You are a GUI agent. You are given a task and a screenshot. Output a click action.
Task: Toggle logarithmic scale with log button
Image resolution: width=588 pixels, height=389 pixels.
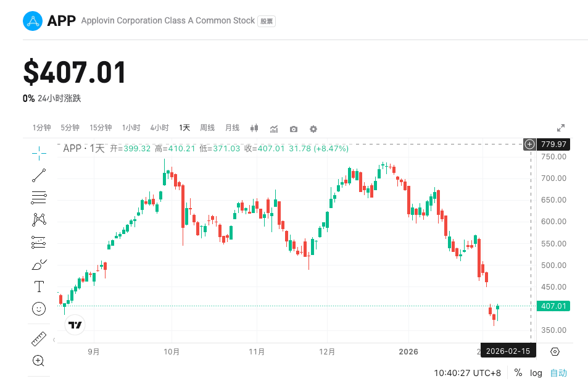536,373
